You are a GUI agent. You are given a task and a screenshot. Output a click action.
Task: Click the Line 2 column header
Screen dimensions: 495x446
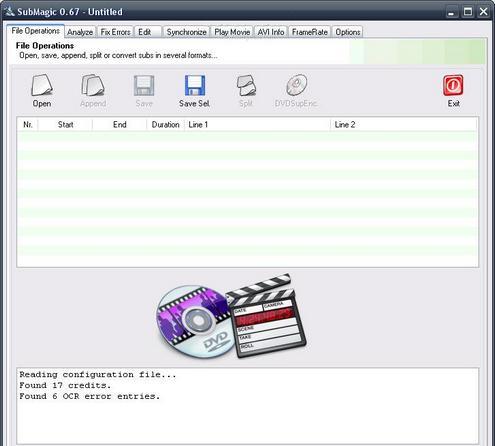(x=404, y=125)
